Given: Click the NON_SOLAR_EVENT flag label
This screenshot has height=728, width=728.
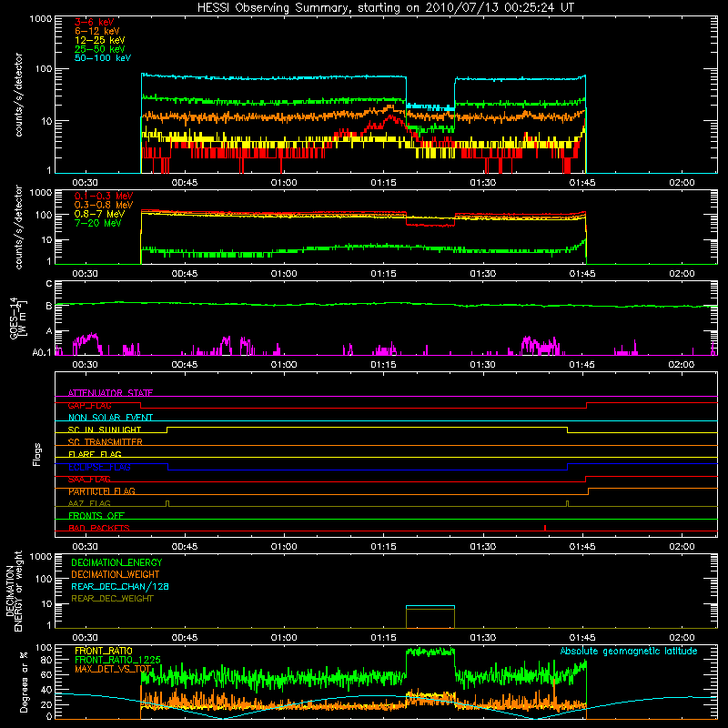Looking at the screenshot, I should pyautogui.click(x=110, y=418).
